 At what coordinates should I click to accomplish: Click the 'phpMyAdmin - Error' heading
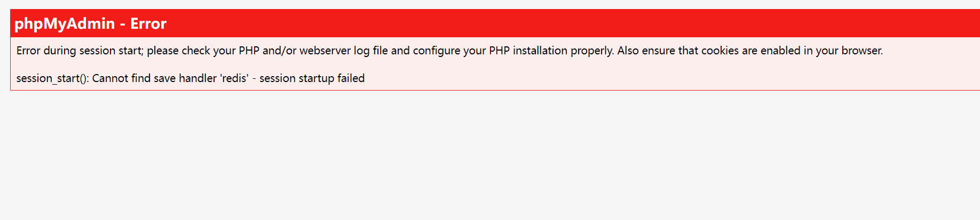click(x=90, y=24)
